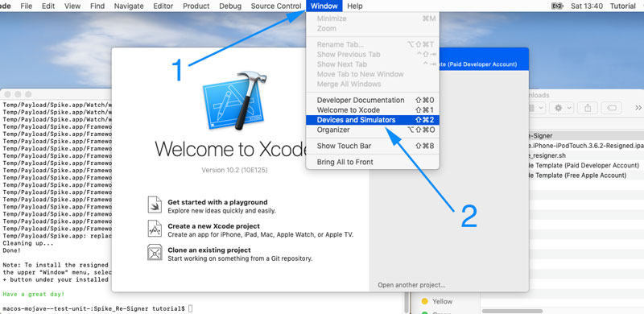Choose Bring All to Front
The height and width of the screenshot is (314, 644).
[x=373, y=162]
